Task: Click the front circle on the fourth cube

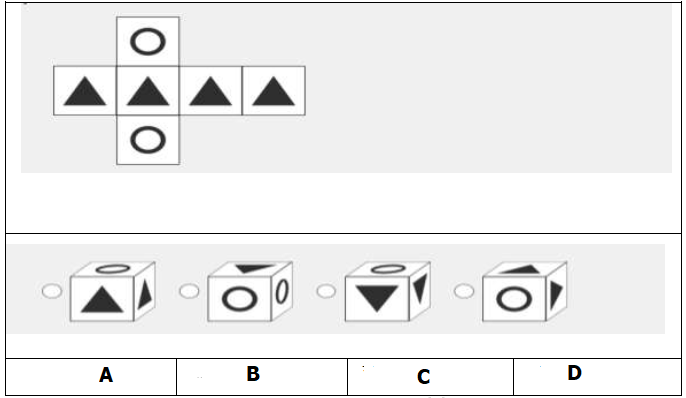Action: [514, 300]
